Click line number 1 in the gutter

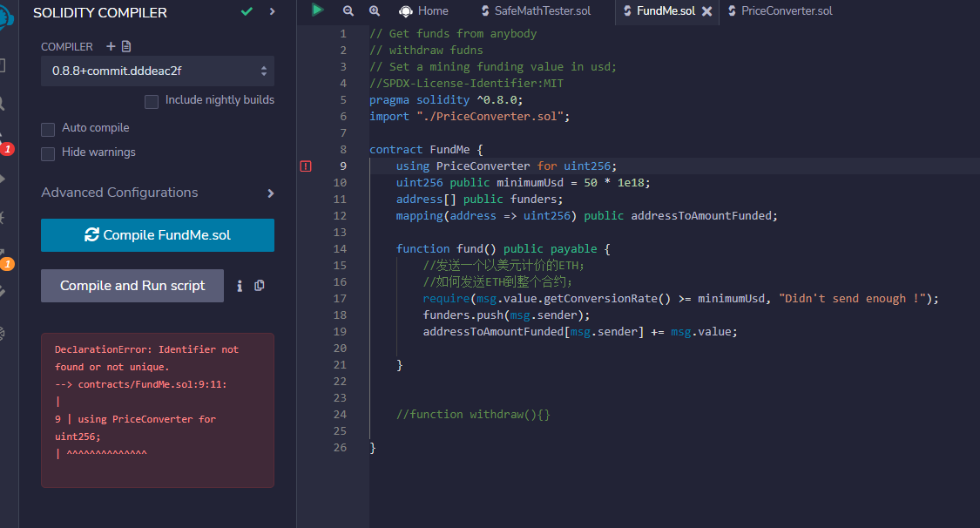click(x=342, y=34)
